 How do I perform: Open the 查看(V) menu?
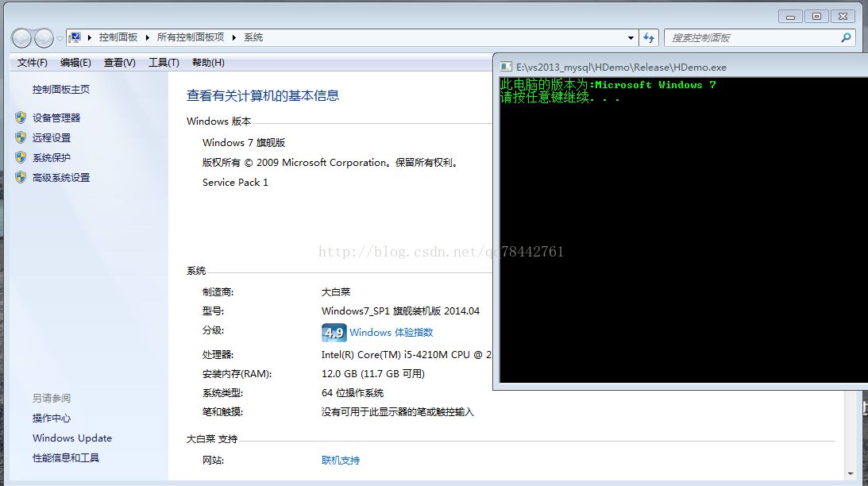120,63
